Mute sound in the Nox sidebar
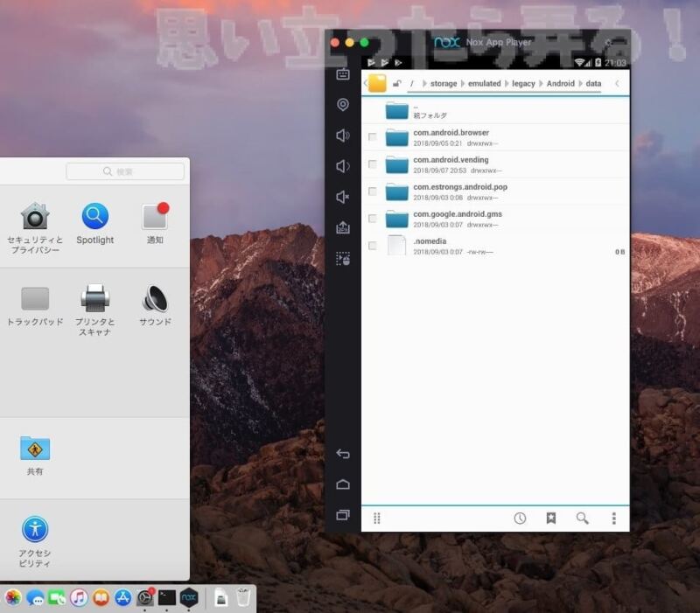Viewport: 700px width, 613px height. tap(343, 197)
